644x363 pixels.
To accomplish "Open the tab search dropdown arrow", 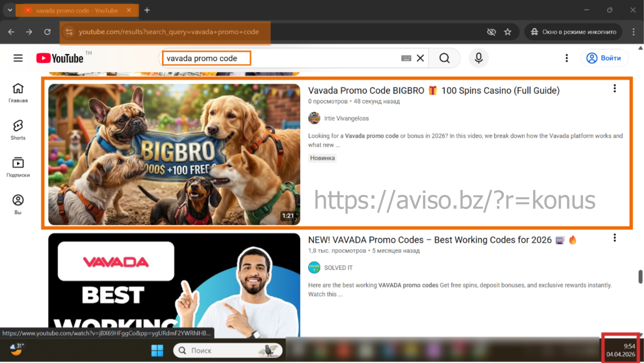I will 10,10.
